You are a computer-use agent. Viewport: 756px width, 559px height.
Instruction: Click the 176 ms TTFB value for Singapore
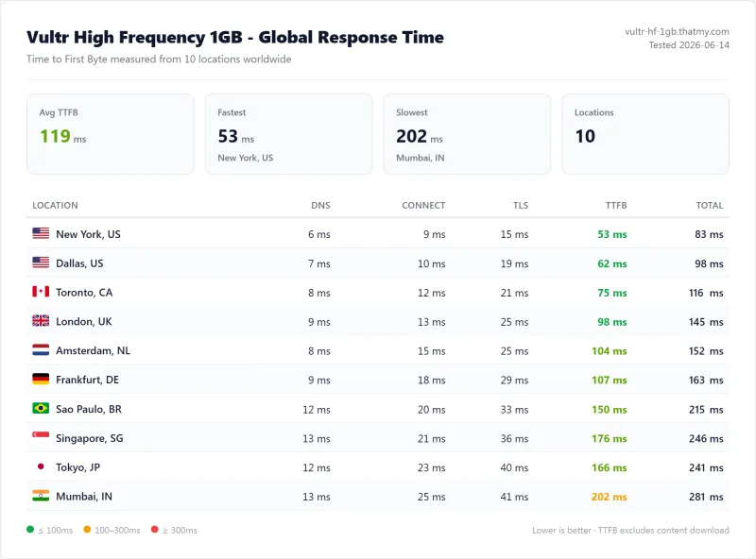tap(610, 438)
